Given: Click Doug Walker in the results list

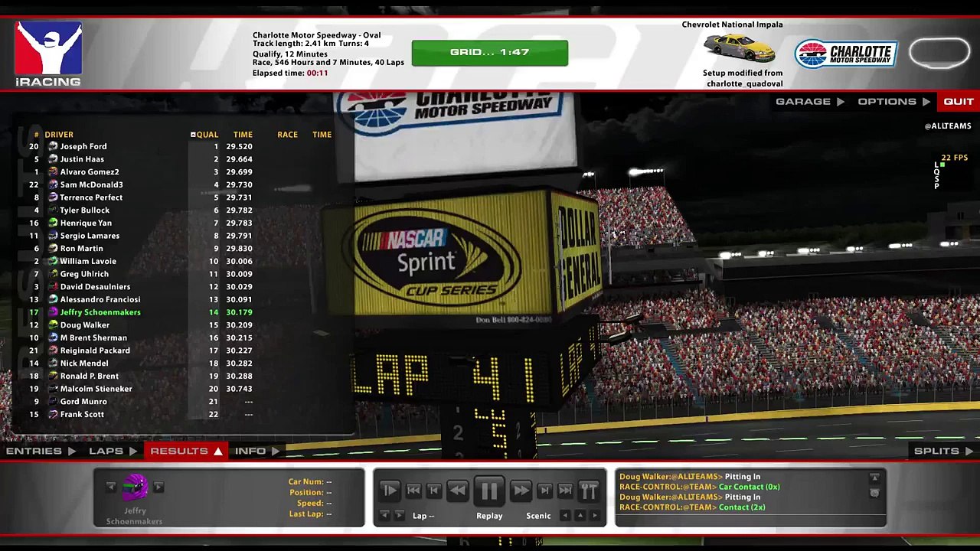Looking at the screenshot, I should point(85,325).
